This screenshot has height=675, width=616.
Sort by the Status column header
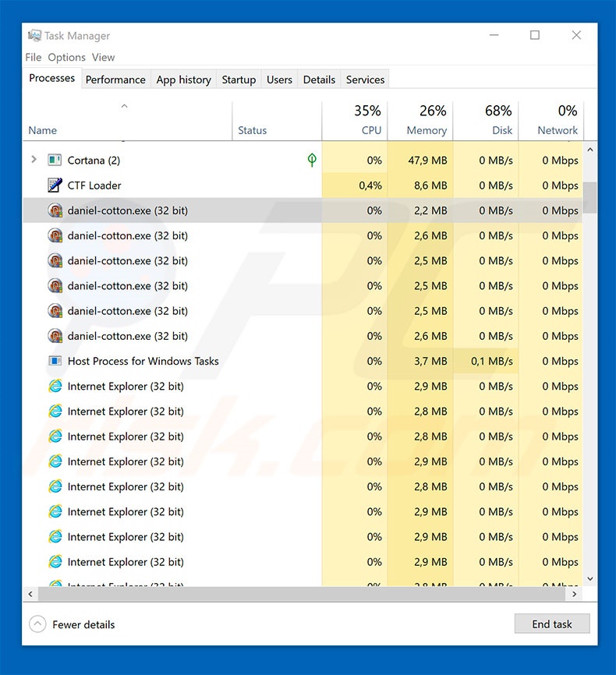(277, 121)
